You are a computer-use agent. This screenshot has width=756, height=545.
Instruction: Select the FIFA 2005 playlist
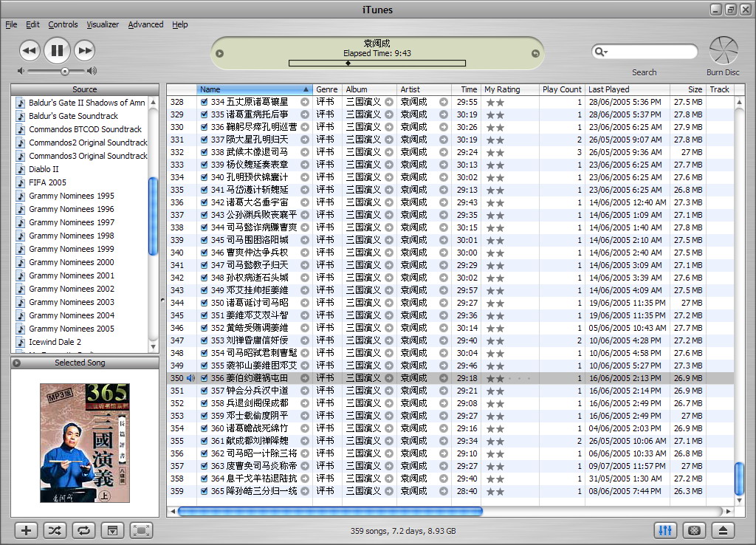tap(47, 182)
